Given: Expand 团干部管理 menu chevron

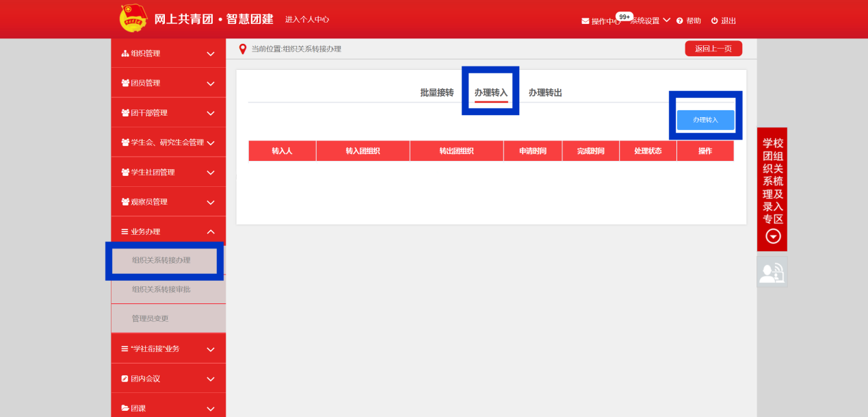Looking at the screenshot, I should tap(211, 113).
